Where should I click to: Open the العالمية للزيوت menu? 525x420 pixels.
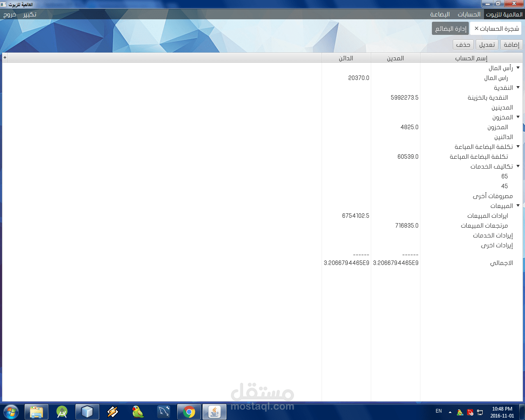pyautogui.click(x=504, y=14)
